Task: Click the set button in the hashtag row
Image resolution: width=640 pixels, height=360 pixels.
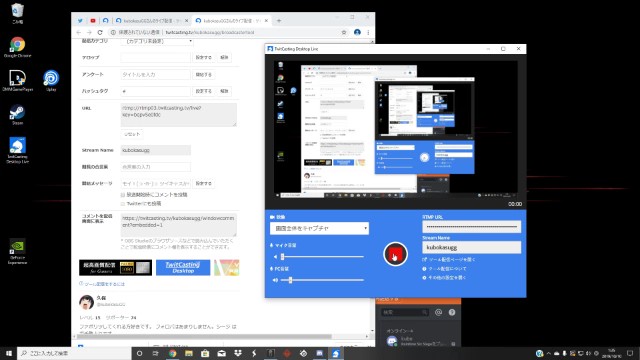Action: (203, 91)
